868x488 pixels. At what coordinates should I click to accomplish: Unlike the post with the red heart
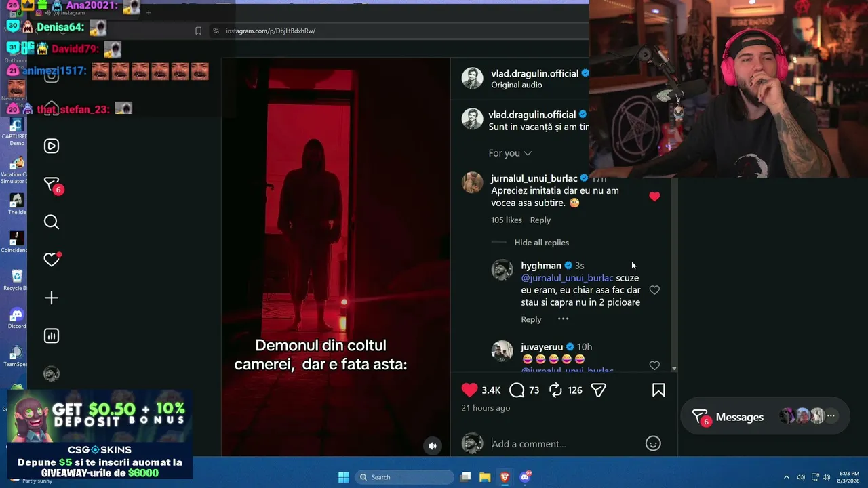(469, 390)
